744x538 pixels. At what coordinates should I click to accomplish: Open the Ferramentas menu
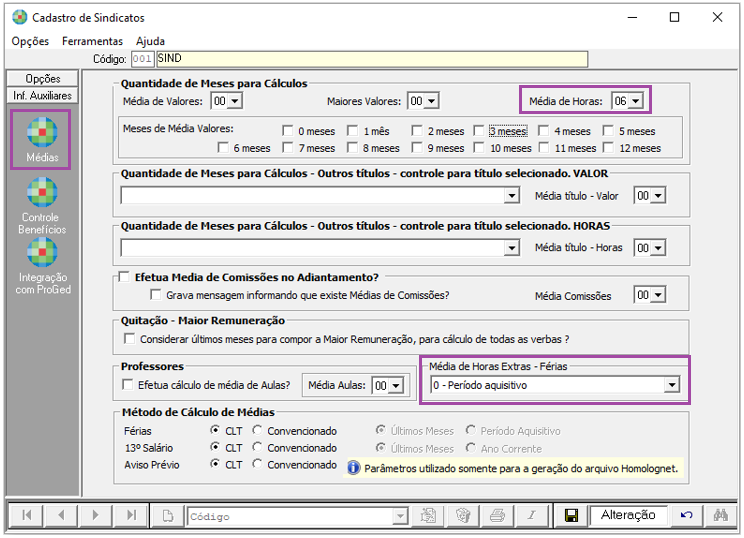click(92, 41)
